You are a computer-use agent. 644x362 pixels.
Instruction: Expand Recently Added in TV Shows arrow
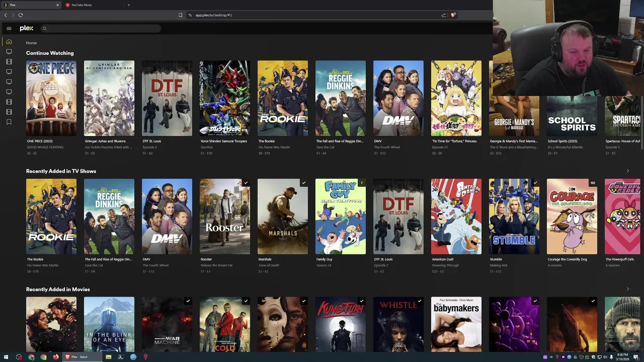click(x=627, y=171)
